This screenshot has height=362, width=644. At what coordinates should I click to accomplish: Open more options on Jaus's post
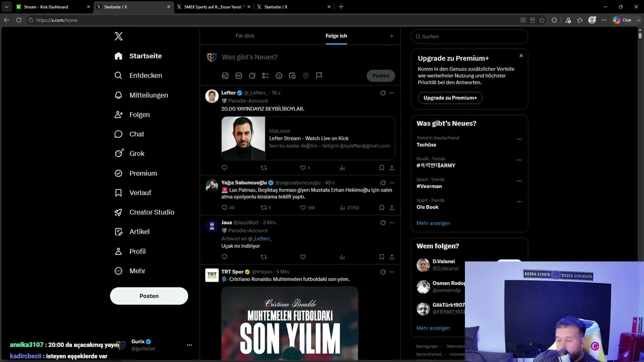pos(392,223)
